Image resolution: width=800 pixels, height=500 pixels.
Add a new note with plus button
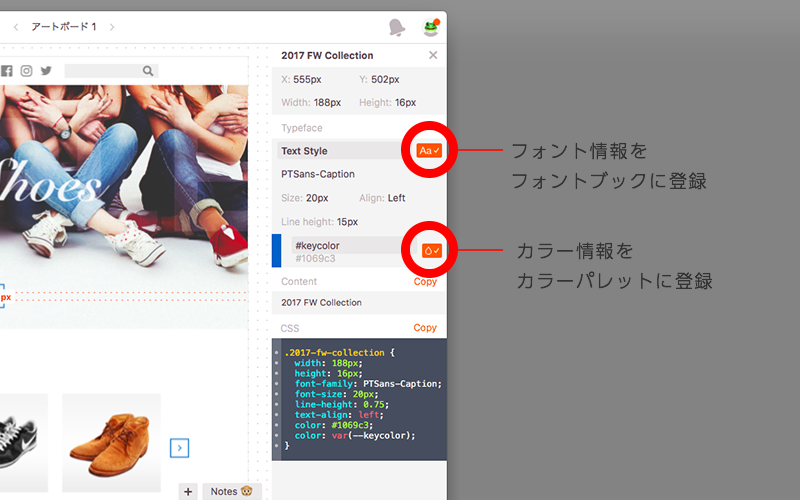pyautogui.click(x=188, y=491)
